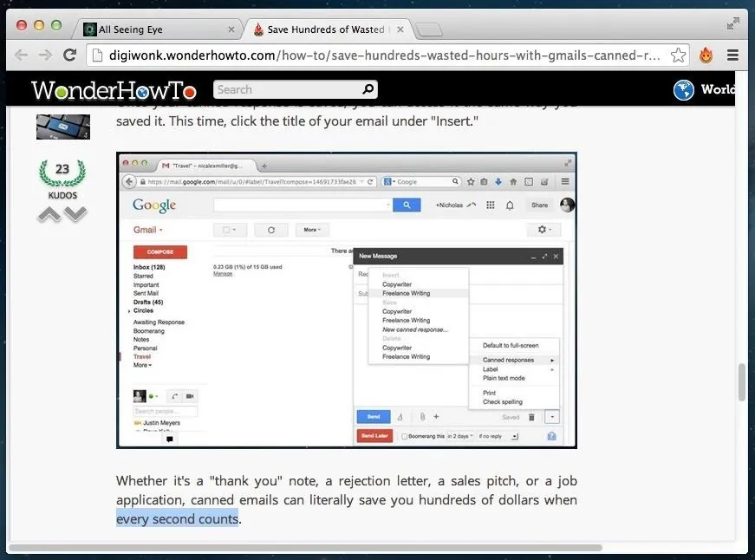Viewport: 755px width, 560px height.
Task: Discard the draft with the trash icon
Action: click(531, 418)
